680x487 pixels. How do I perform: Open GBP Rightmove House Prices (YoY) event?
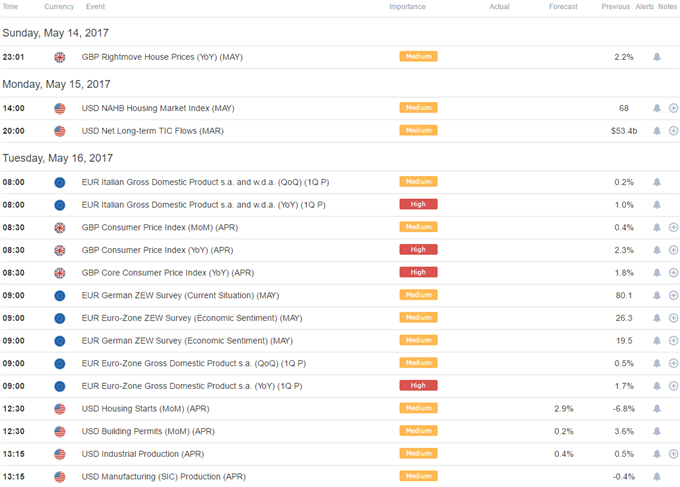tap(162, 57)
